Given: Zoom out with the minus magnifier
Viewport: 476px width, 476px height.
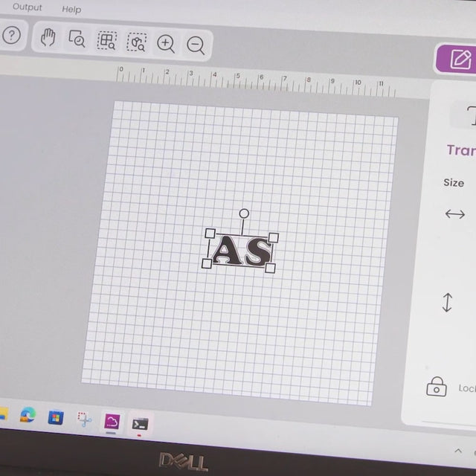Looking at the screenshot, I should [x=196, y=45].
